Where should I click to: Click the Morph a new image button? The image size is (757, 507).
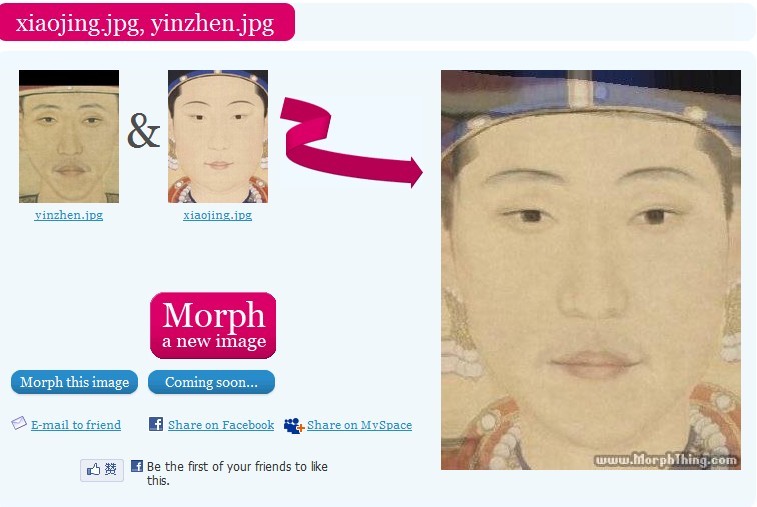click(x=213, y=325)
